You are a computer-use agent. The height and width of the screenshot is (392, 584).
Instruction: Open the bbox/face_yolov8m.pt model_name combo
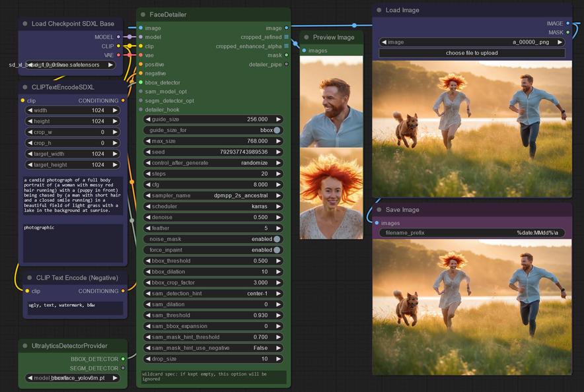click(x=73, y=378)
